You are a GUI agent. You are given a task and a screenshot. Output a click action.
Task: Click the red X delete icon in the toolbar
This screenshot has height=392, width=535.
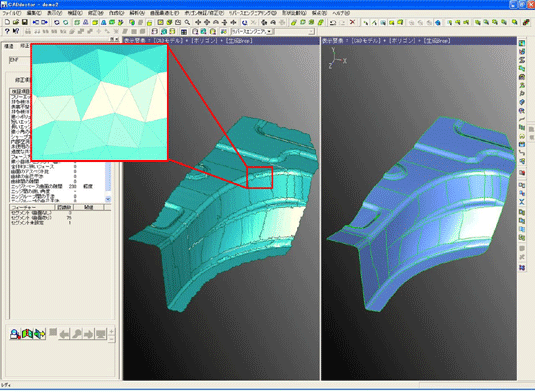pos(352,23)
